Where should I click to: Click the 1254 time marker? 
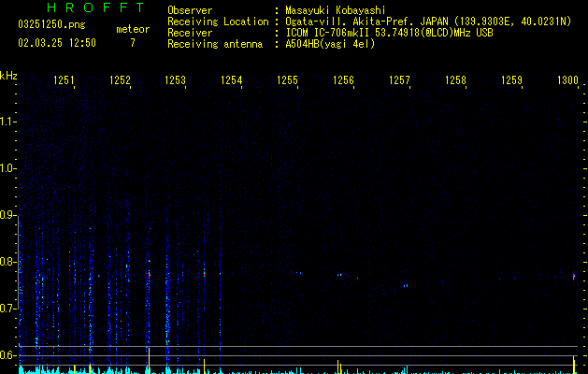click(232, 80)
